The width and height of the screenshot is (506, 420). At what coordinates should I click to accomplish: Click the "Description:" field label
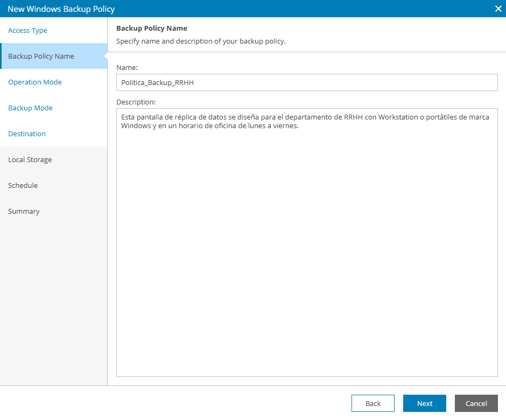(136, 102)
